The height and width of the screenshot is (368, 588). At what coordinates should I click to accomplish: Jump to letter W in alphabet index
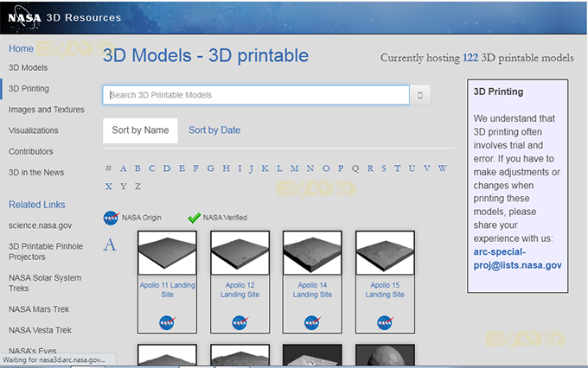coord(443,168)
